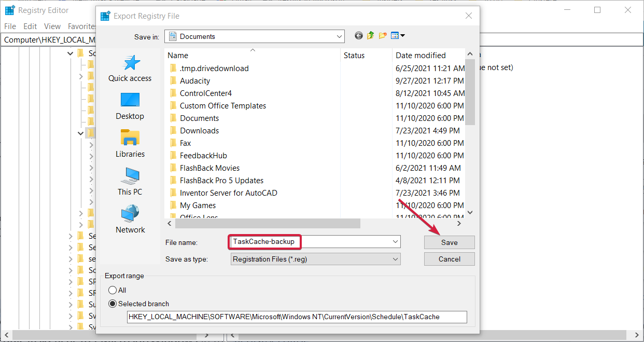Click the scroll left arrow of file list
Image resolution: width=644 pixels, height=342 pixels.
pos(170,223)
